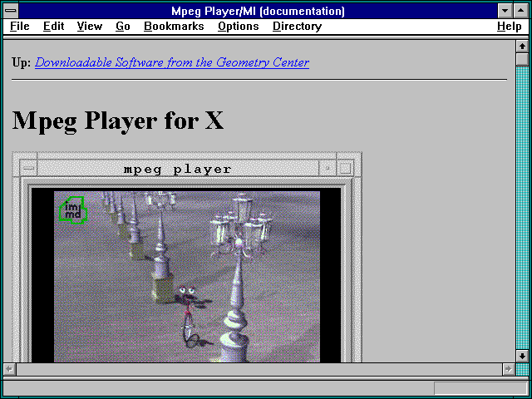Click the horizontal scrollbar right arrow
The image size is (532, 399).
point(508,369)
